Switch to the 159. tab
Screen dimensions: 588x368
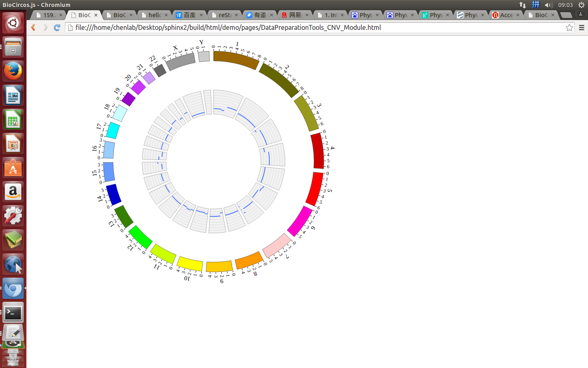[x=49, y=15]
